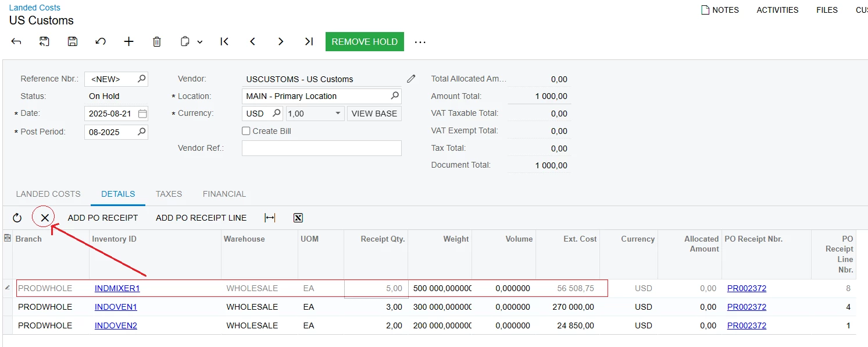The width and height of the screenshot is (868, 347).
Task: Click the Warehouse column header
Action: point(260,254)
